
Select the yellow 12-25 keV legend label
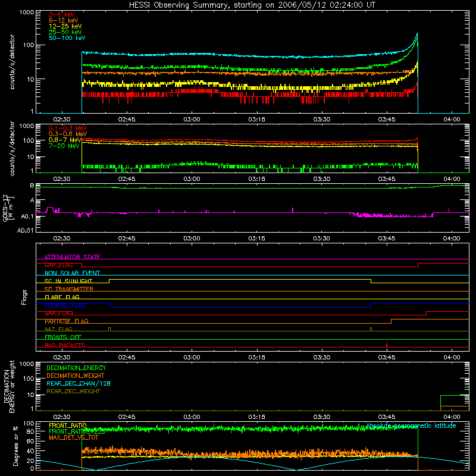pos(65,26)
